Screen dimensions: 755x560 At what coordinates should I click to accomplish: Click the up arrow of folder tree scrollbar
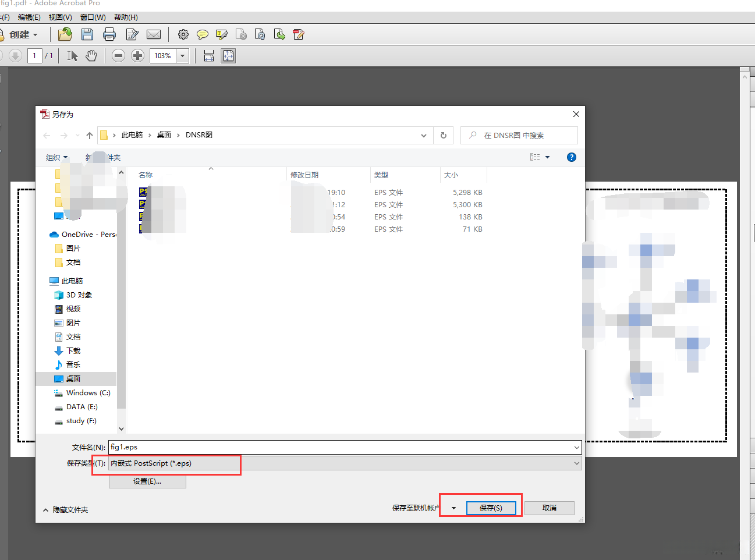(x=121, y=173)
